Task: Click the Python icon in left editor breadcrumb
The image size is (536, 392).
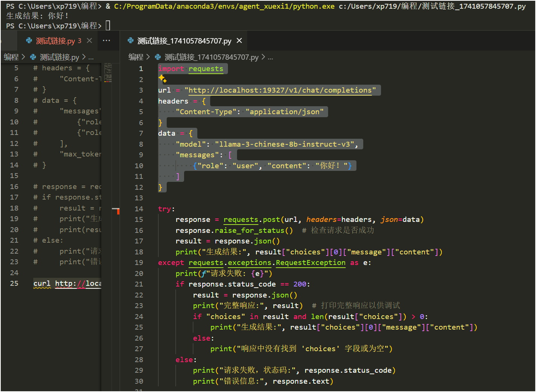Action: pyautogui.click(x=33, y=57)
